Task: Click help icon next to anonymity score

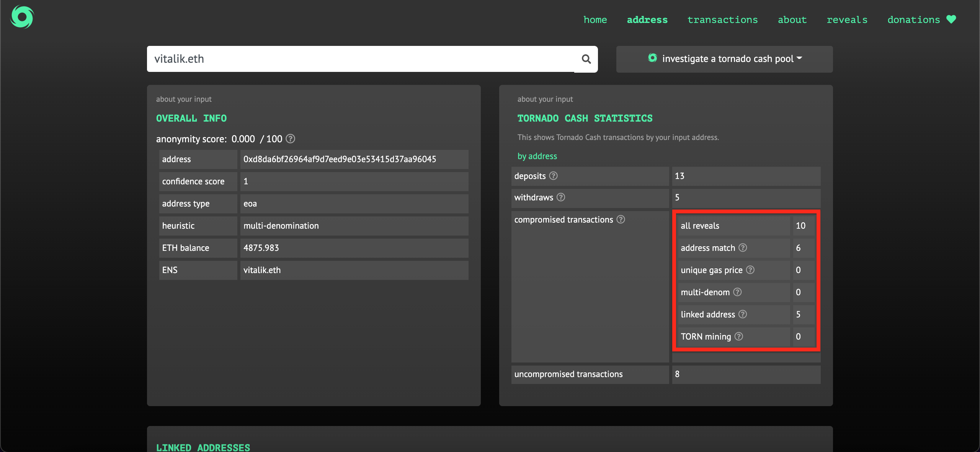Action: pos(291,138)
